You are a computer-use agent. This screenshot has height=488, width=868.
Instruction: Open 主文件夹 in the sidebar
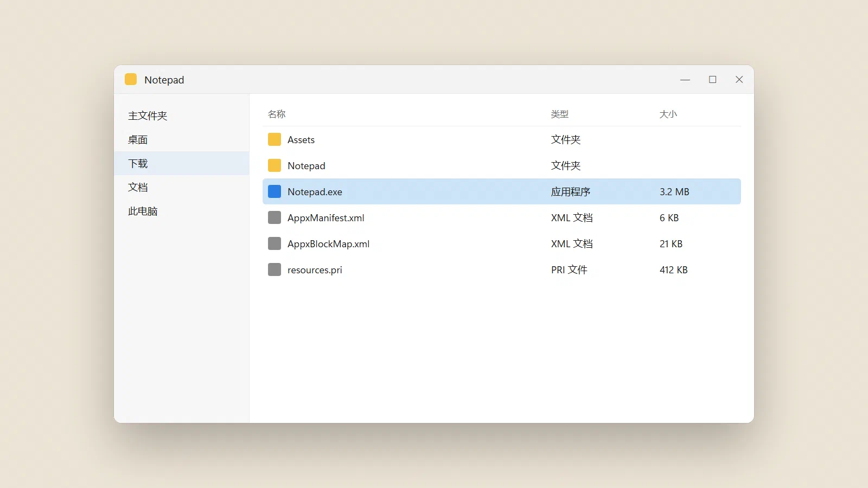[181, 115]
